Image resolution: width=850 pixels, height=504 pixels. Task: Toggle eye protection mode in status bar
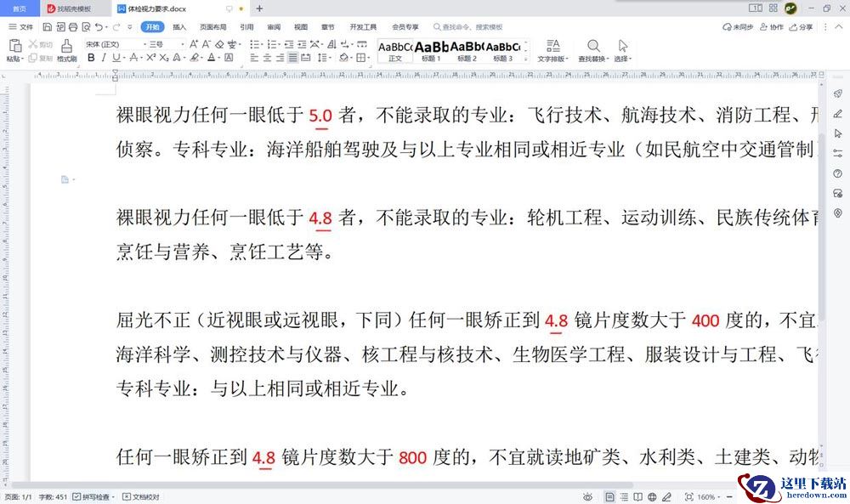587,496
